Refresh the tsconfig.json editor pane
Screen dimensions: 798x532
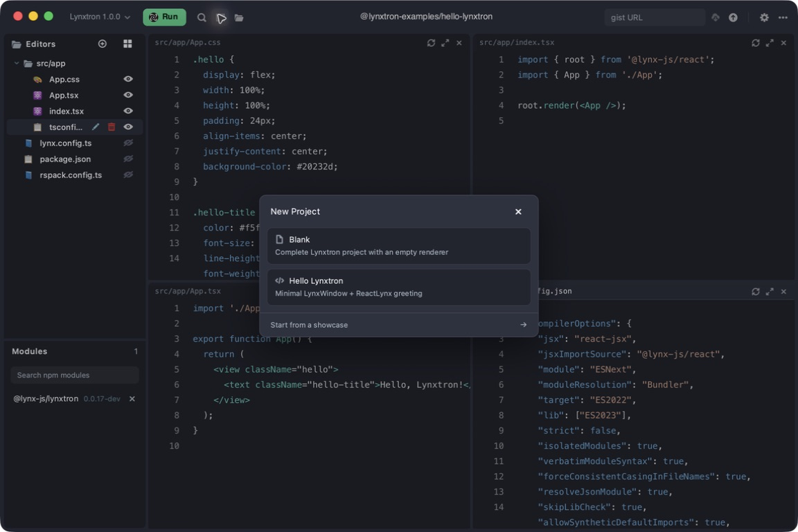point(756,291)
